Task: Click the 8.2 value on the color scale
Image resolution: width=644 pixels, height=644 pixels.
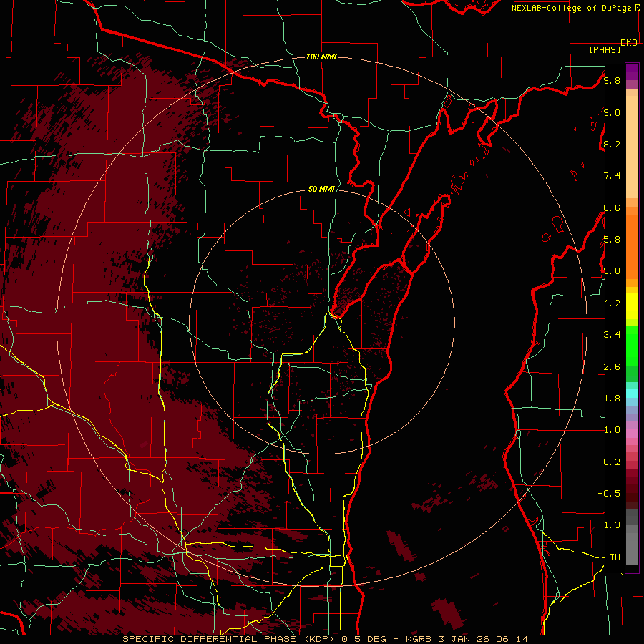Action: [x=612, y=144]
